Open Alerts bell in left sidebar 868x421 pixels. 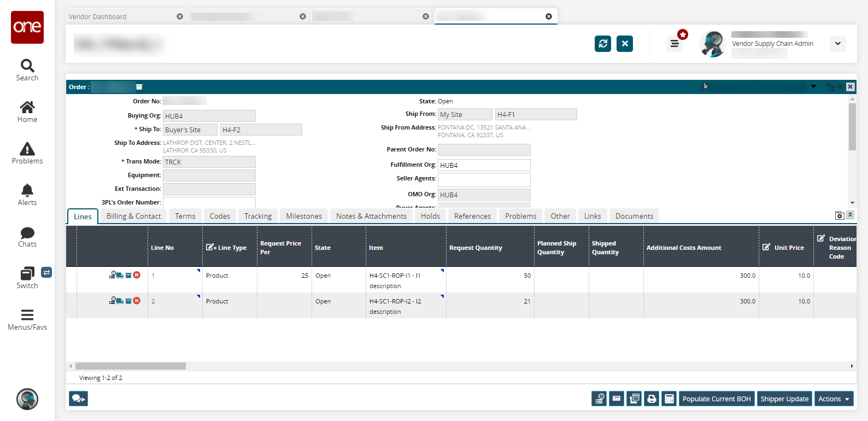(27, 195)
